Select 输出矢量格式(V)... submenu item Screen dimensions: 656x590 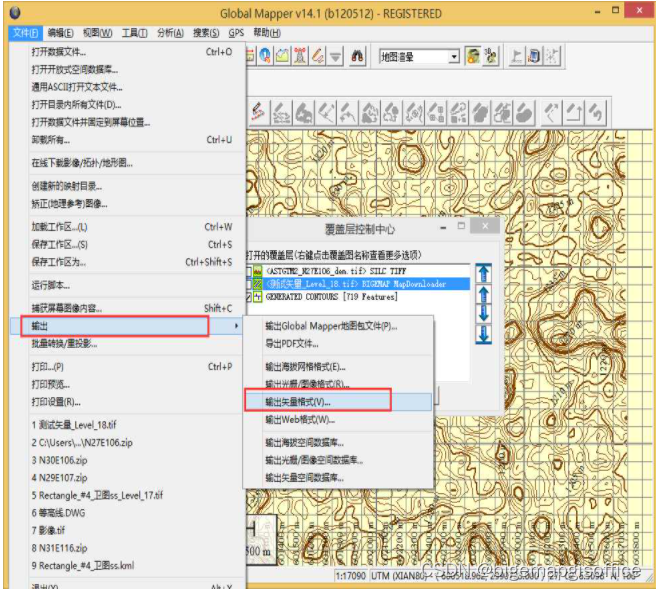(x=338, y=402)
